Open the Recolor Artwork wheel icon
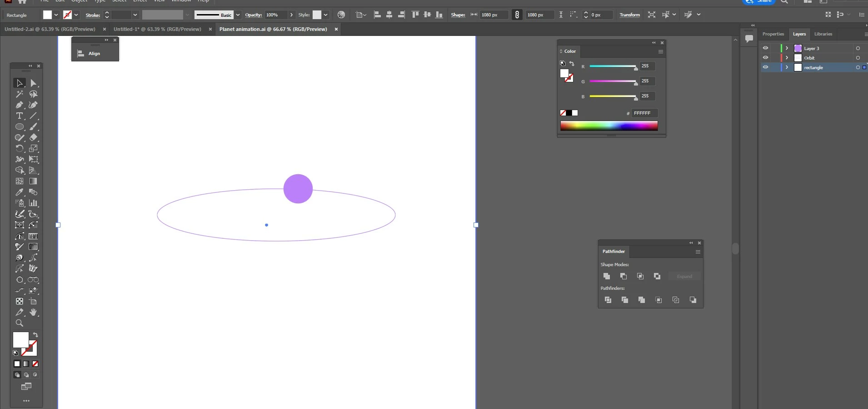 pos(341,15)
